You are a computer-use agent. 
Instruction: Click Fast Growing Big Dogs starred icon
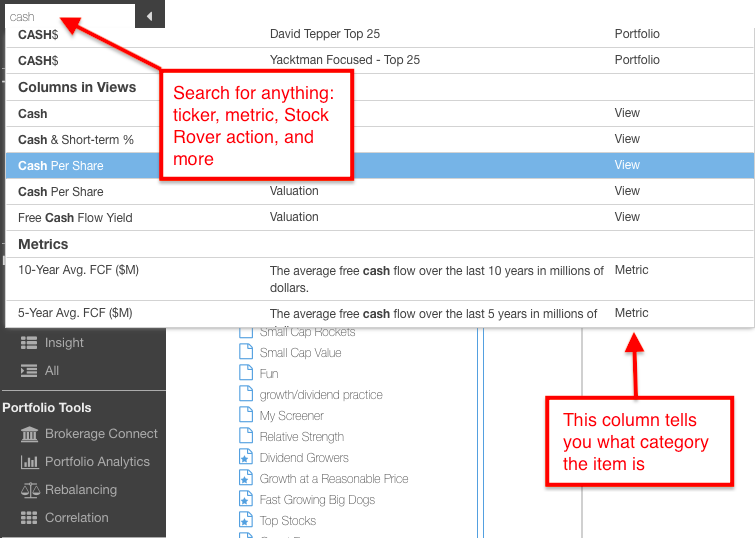[246, 499]
